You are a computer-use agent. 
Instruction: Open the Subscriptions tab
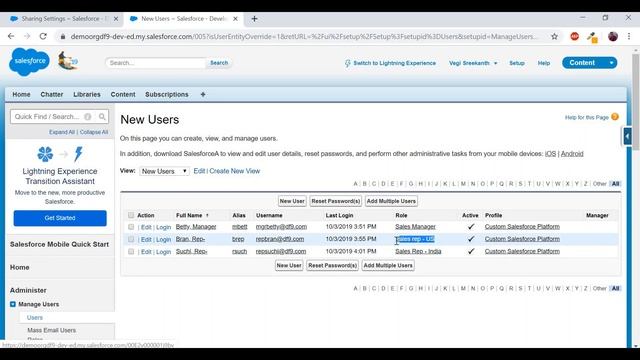click(x=167, y=94)
